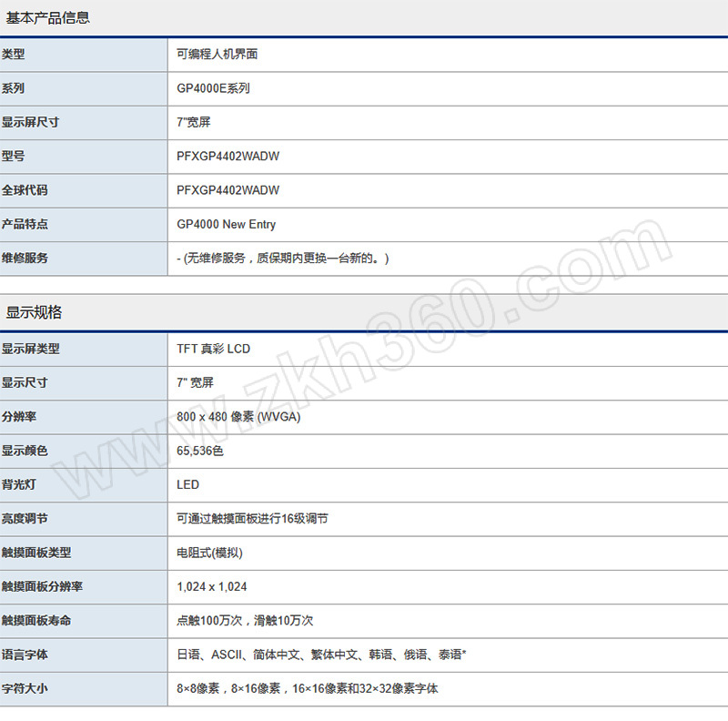The height and width of the screenshot is (721, 728).
Task: Select the value 8×8像素，8×16像素 font sizes
Action: point(307,688)
